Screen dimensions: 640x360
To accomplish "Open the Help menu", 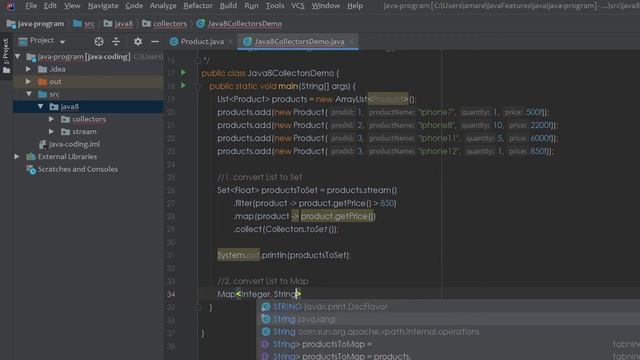I will [x=355, y=6].
